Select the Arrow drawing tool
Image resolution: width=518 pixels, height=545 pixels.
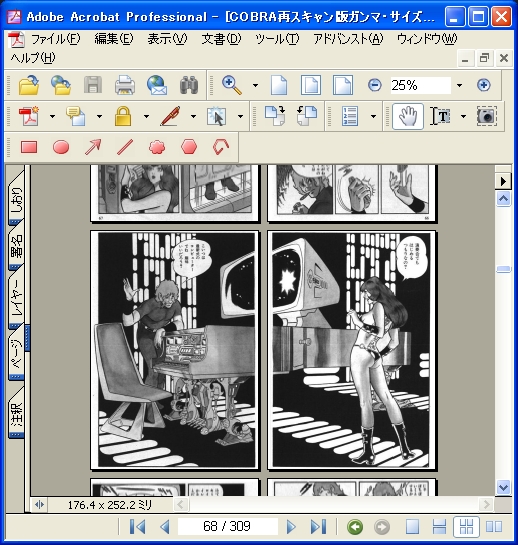click(x=93, y=147)
